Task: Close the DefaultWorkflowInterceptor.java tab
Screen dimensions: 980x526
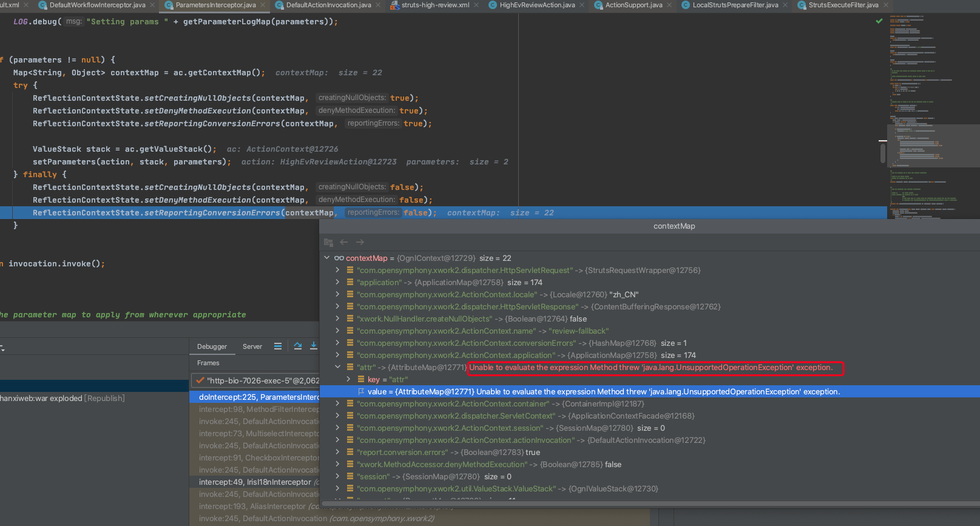Action: click(x=152, y=5)
